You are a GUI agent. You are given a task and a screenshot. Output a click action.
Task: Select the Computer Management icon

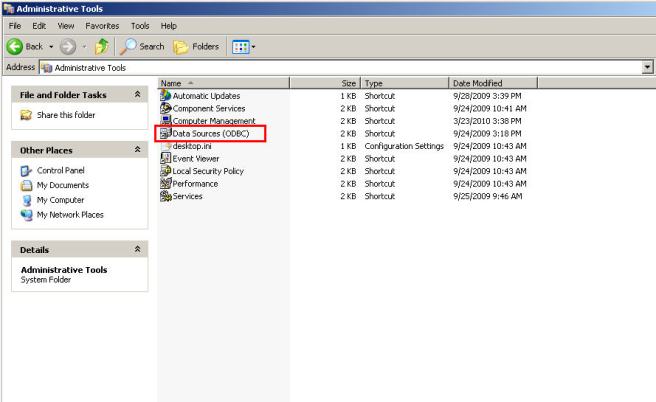click(x=165, y=121)
